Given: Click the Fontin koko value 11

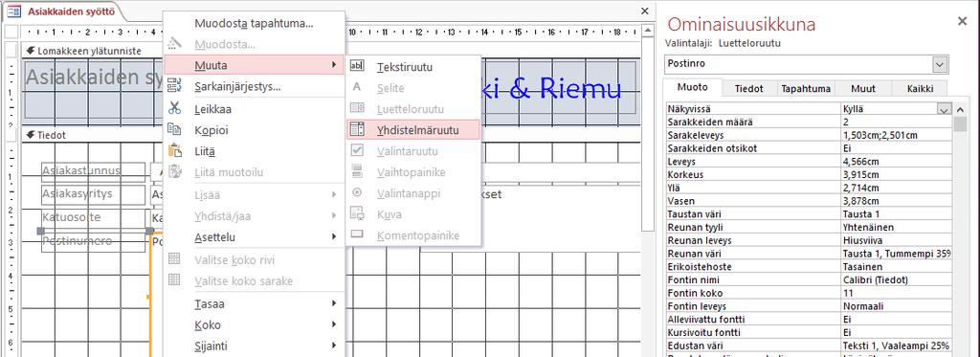Looking at the screenshot, I should (x=896, y=293).
